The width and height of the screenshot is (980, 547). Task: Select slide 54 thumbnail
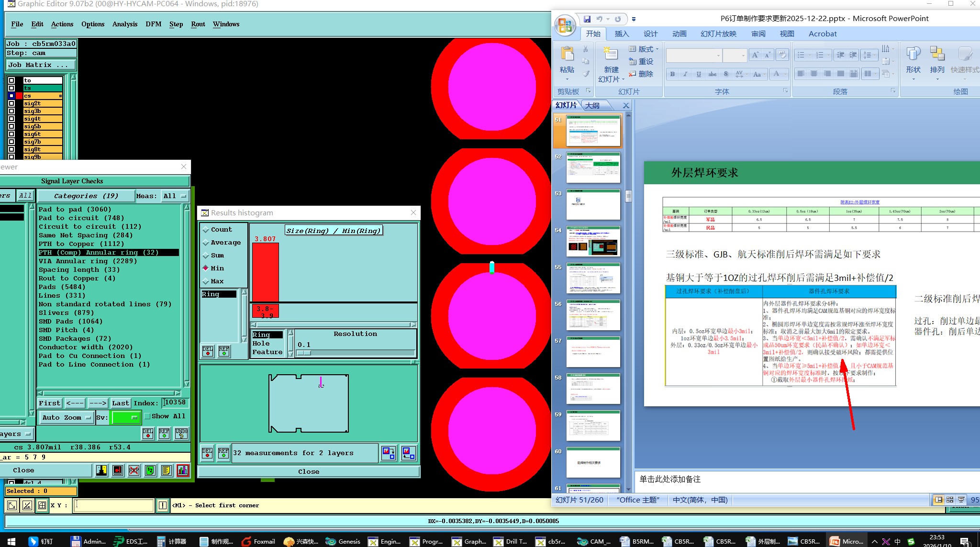coord(593,241)
